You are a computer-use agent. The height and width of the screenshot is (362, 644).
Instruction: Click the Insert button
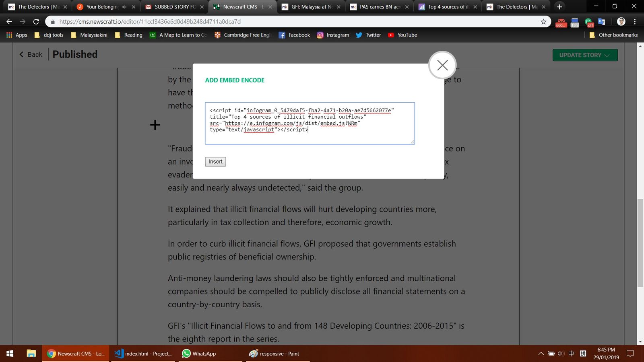[x=215, y=162]
